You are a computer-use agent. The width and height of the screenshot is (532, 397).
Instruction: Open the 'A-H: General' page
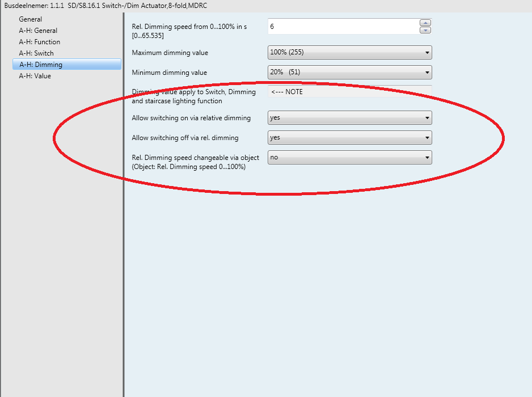point(38,31)
